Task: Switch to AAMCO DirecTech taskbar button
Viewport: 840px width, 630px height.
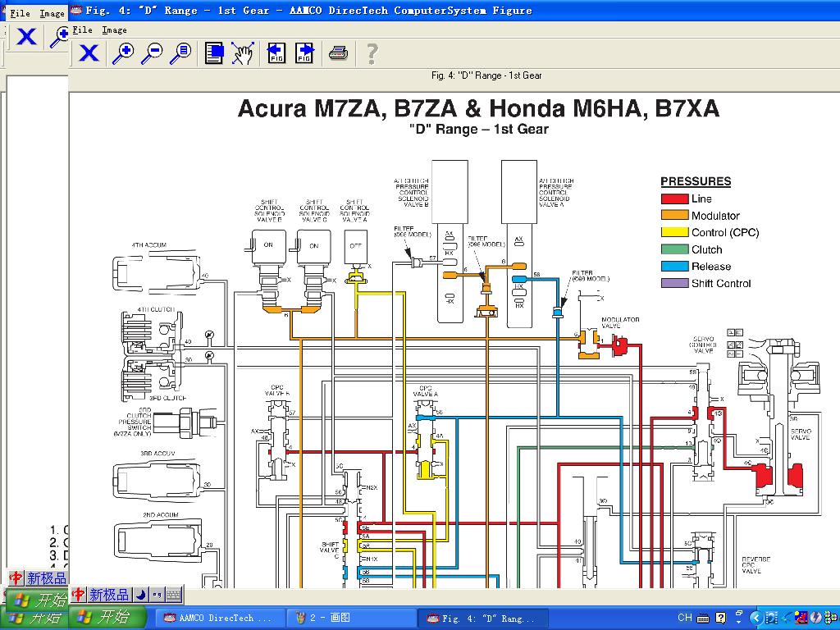Action: tap(219, 618)
